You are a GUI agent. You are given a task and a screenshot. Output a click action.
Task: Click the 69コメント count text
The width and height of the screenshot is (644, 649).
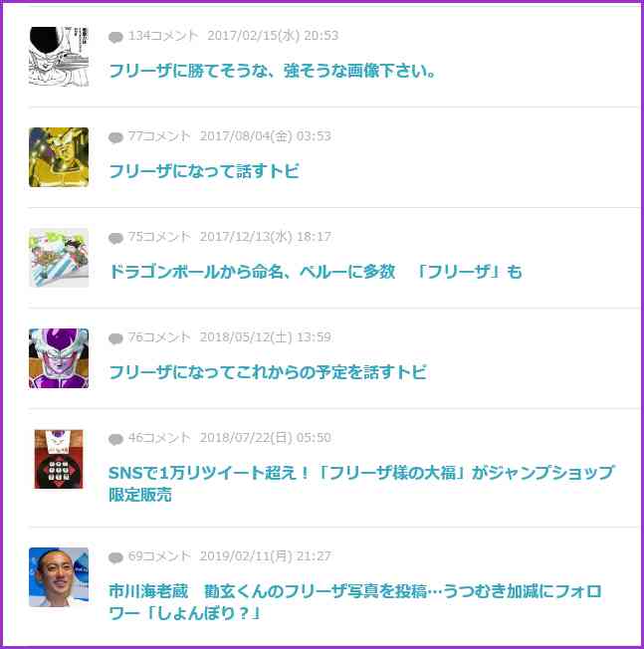pyautogui.click(x=159, y=555)
